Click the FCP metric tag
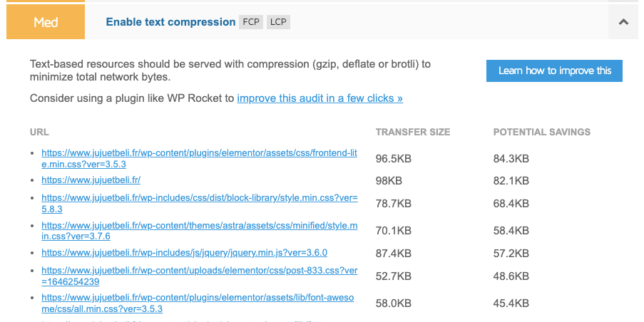The width and height of the screenshot is (644, 322). coord(251,22)
